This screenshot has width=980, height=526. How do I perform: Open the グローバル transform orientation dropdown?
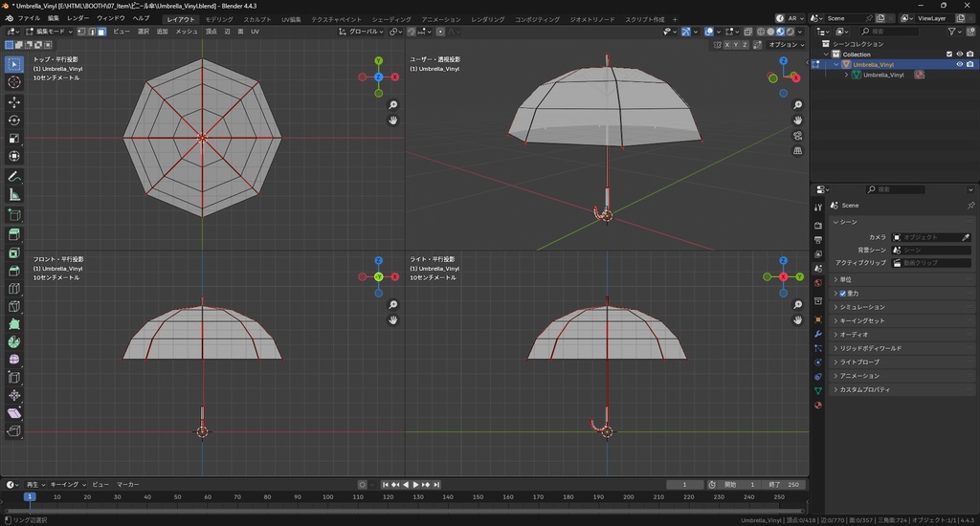(363, 32)
